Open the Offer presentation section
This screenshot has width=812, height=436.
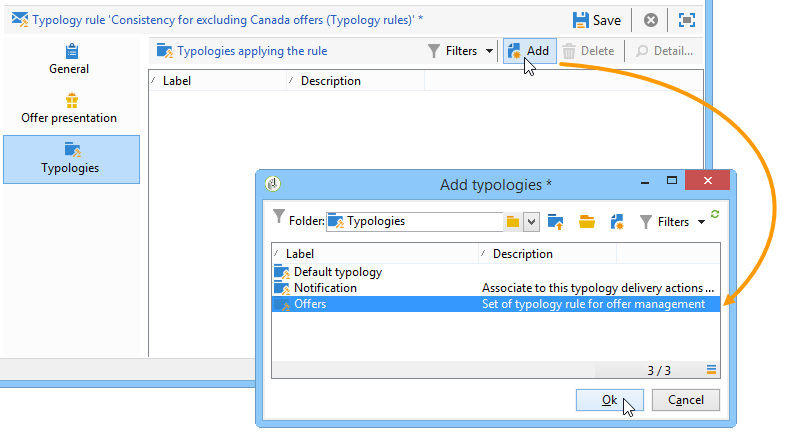click(x=69, y=109)
